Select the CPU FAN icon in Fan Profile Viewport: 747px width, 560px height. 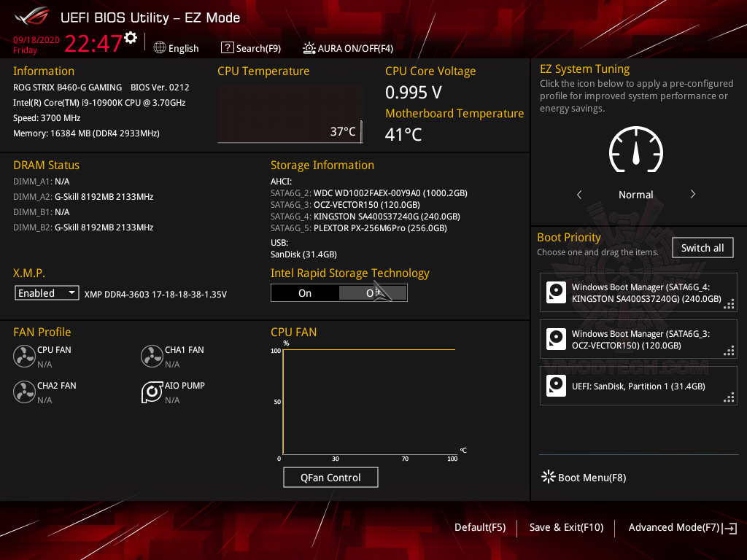(x=24, y=355)
